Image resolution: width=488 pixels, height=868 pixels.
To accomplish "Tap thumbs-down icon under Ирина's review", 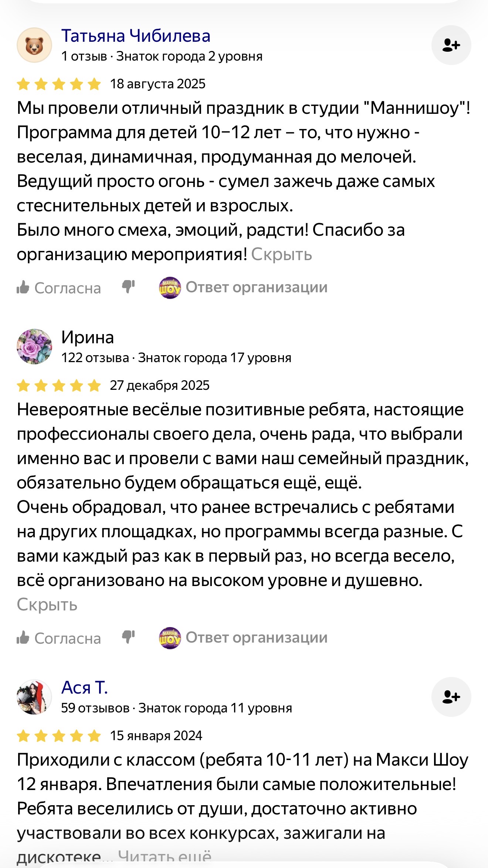I will [128, 637].
